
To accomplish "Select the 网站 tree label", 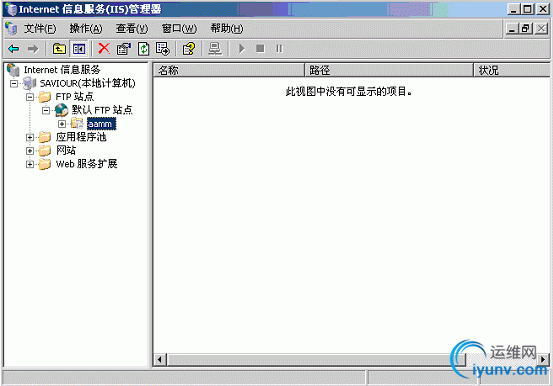I will (x=66, y=150).
